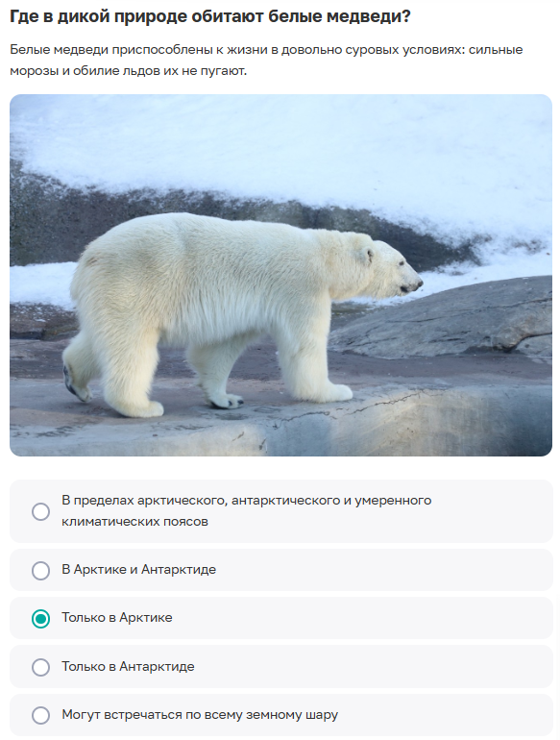Pick the «Могут встречаться по всему земному шару» radio
The width and height of the screenshot is (560, 740).
[x=40, y=715]
